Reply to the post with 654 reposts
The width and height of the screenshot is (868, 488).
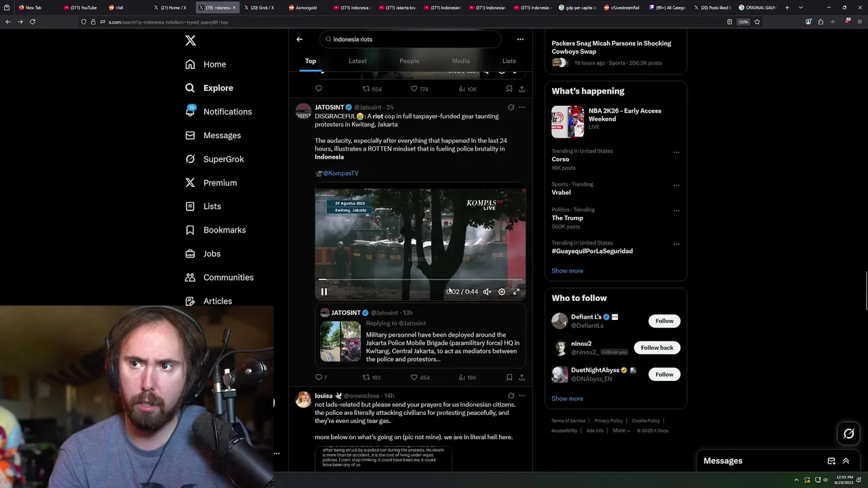pyautogui.click(x=319, y=89)
